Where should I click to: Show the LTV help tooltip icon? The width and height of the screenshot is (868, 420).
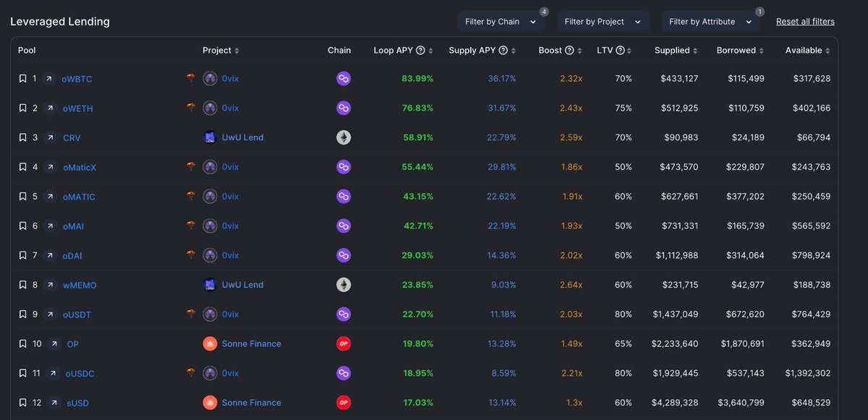click(621, 51)
